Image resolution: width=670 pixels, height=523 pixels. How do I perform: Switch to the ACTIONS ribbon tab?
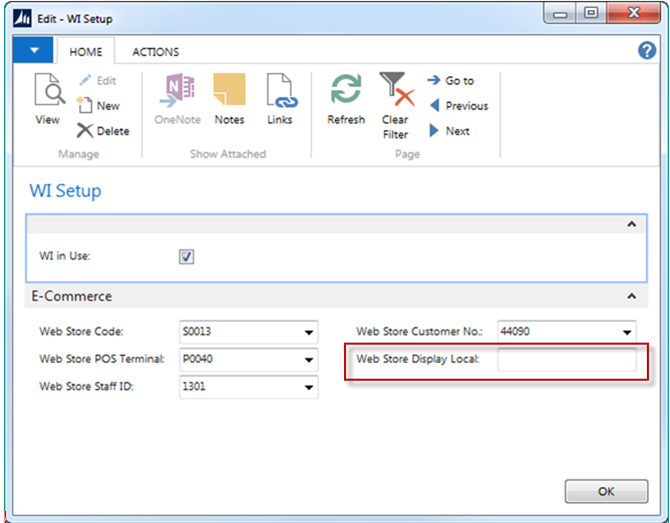click(156, 52)
